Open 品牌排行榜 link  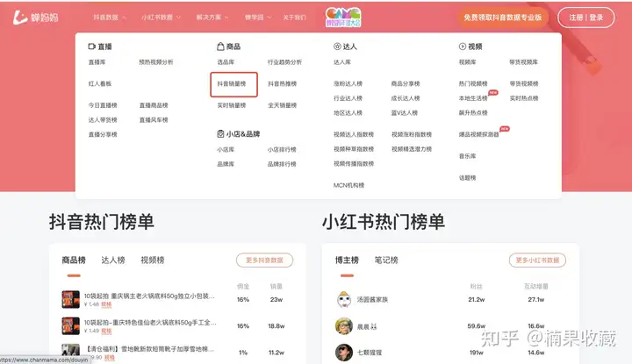tap(282, 164)
